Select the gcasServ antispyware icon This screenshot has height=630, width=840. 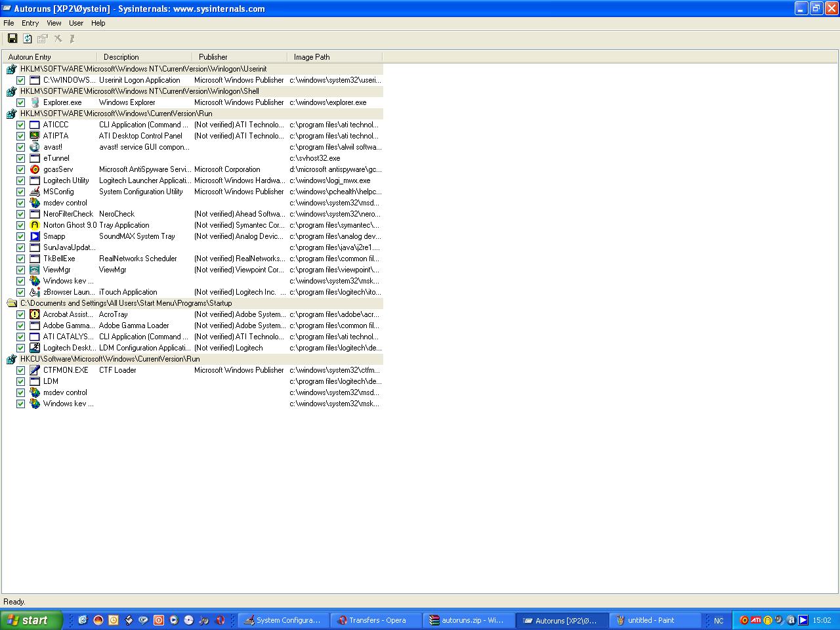35,169
